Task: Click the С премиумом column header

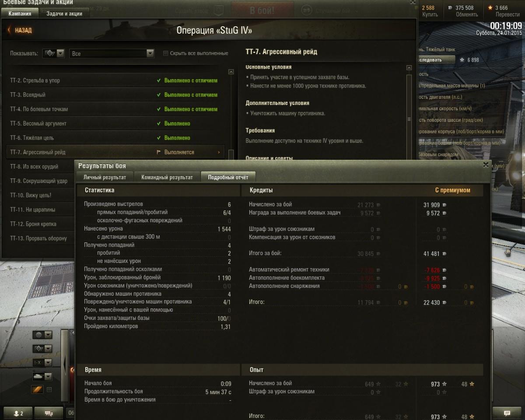Action: tap(452, 190)
